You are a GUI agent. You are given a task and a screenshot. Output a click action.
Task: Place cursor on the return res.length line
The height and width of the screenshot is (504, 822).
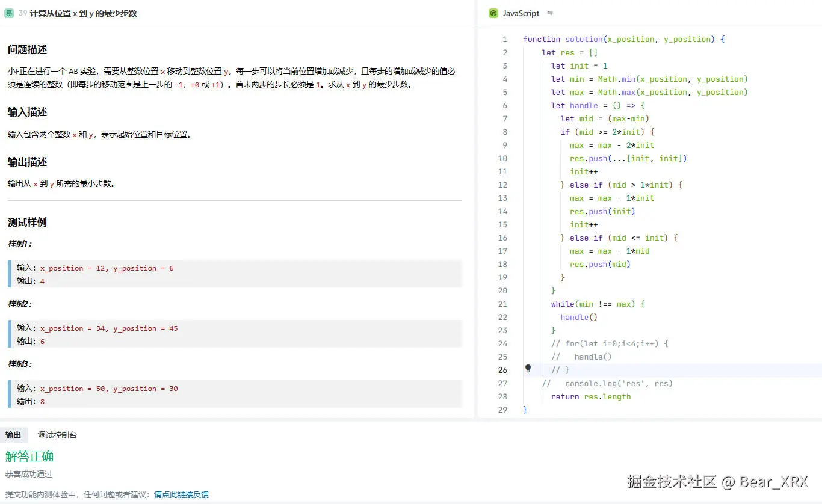click(x=591, y=396)
